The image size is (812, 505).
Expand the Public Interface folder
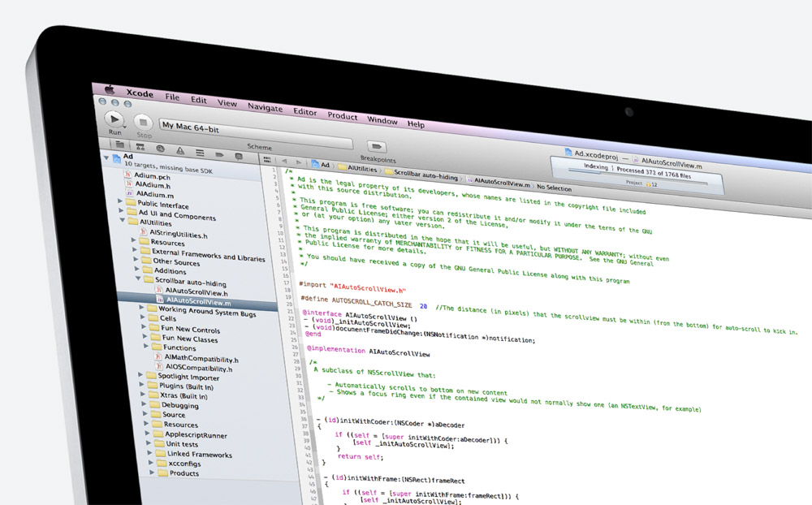point(122,201)
